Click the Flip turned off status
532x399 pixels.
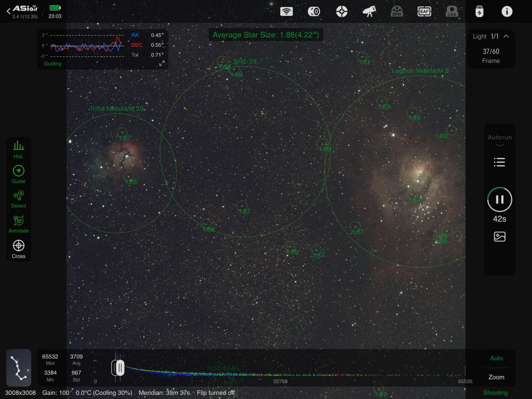click(216, 393)
